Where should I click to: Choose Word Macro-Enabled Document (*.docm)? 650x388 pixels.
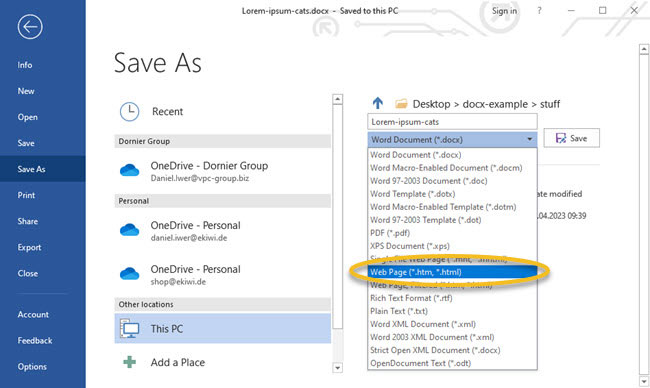tap(452, 168)
